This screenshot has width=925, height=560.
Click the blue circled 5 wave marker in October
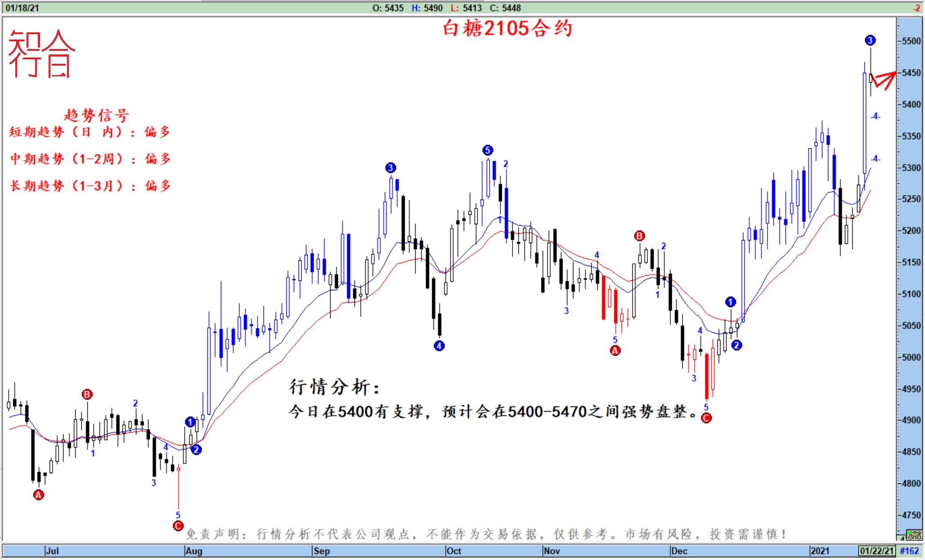tap(487, 150)
